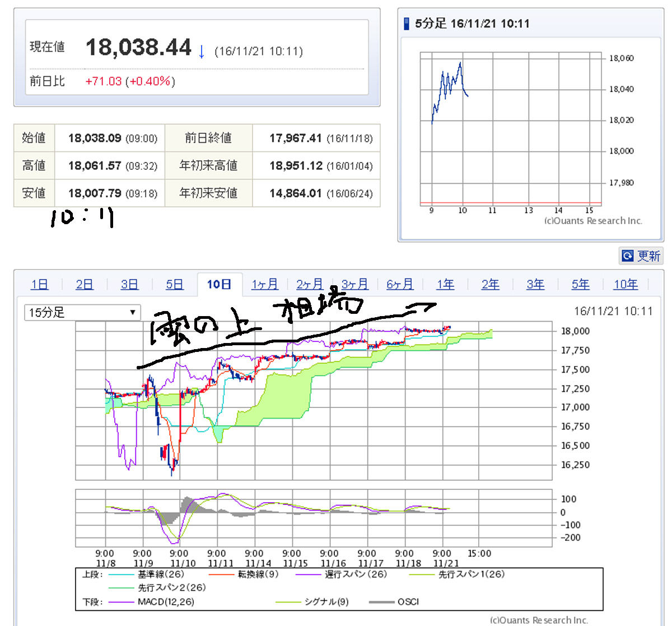Switch to the 2年 chart
The height and width of the screenshot is (626, 672).
pos(490,284)
